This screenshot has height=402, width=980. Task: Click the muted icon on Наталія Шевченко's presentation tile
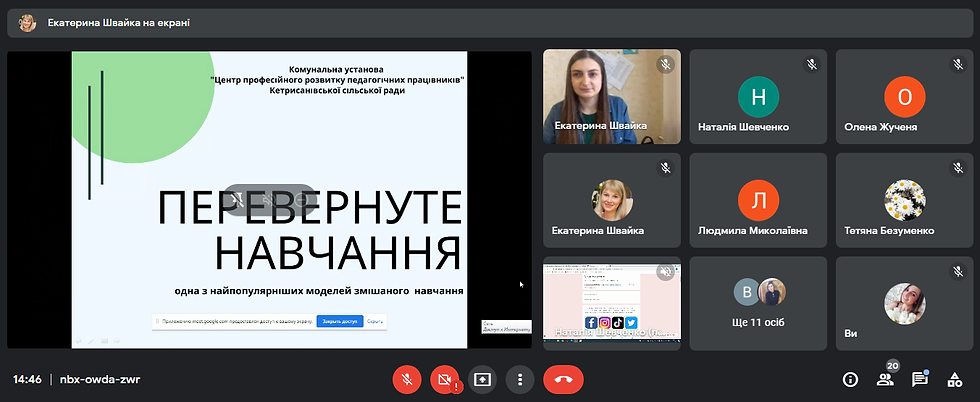pos(665,271)
